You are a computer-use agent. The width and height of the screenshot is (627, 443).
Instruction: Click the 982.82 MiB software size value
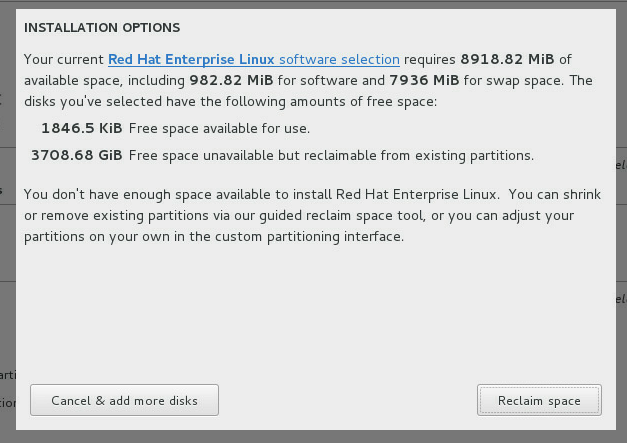pos(231,80)
